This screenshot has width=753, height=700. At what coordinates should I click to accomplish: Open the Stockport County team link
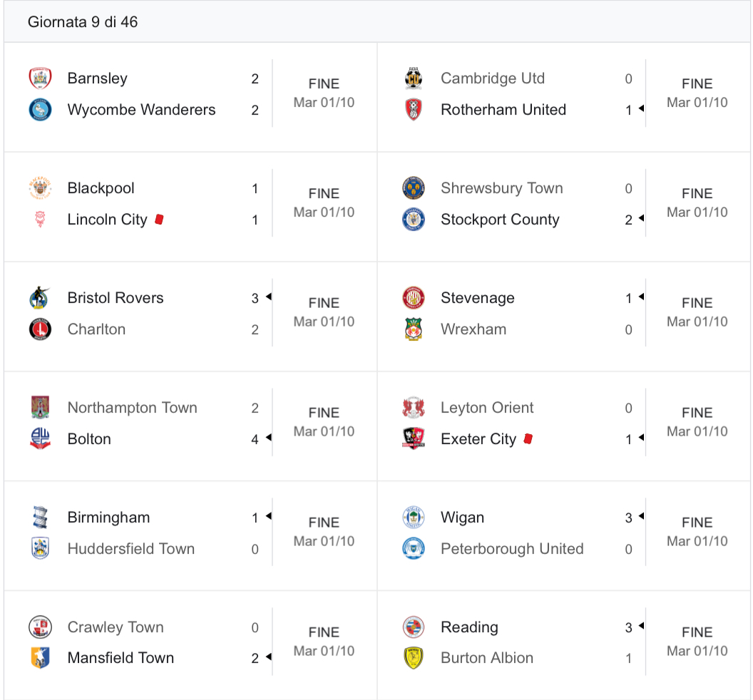(x=500, y=220)
